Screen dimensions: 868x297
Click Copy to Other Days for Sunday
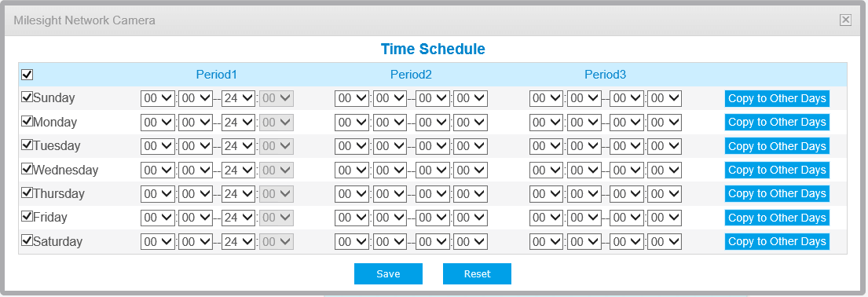tap(777, 99)
